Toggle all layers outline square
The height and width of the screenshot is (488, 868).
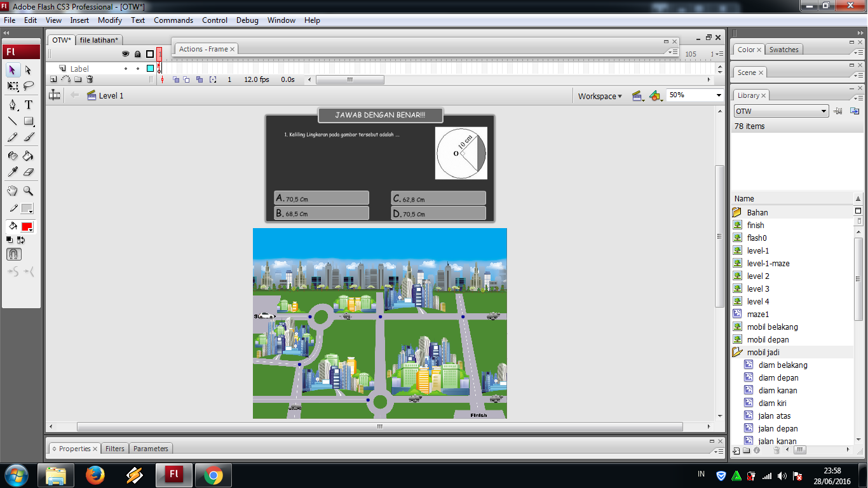tap(150, 54)
